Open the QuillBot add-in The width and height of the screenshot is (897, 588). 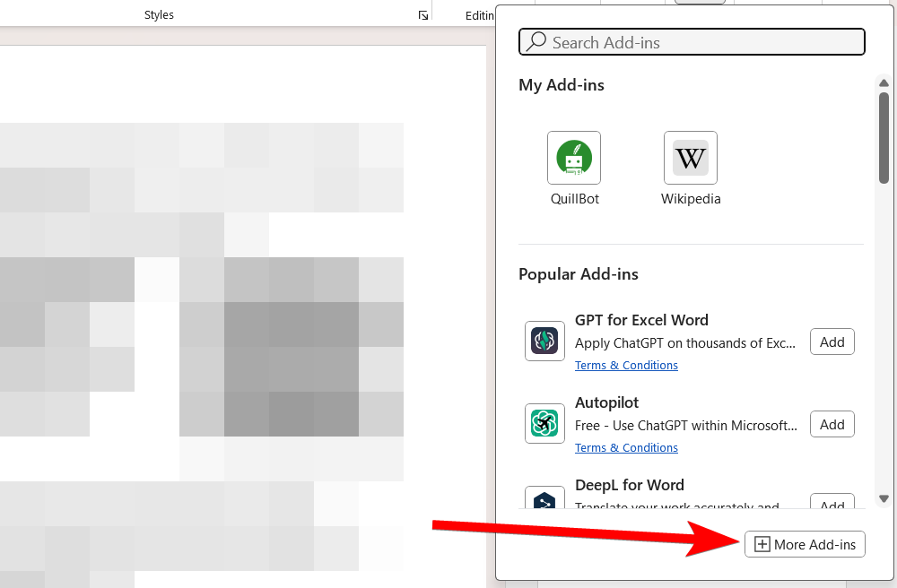click(x=574, y=158)
